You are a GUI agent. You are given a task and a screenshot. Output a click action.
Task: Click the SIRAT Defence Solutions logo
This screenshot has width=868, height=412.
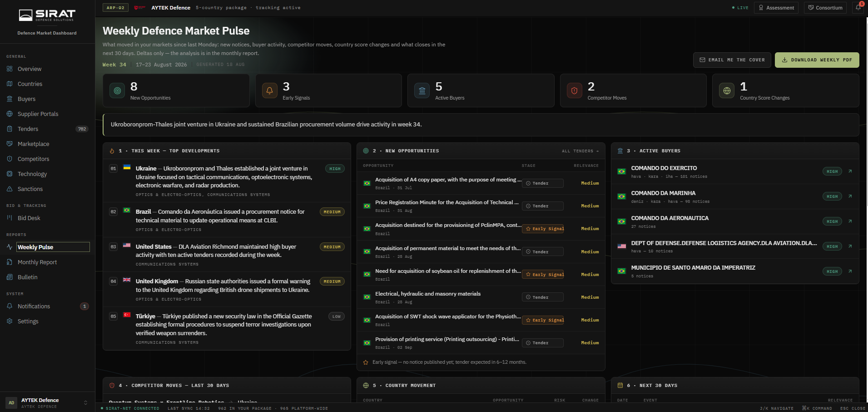click(47, 15)
